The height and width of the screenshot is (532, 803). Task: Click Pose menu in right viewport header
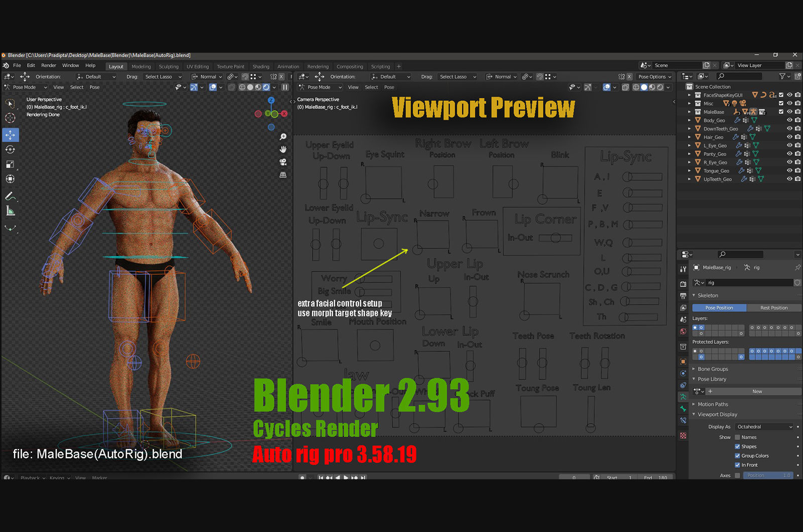[x=389, y=87]
